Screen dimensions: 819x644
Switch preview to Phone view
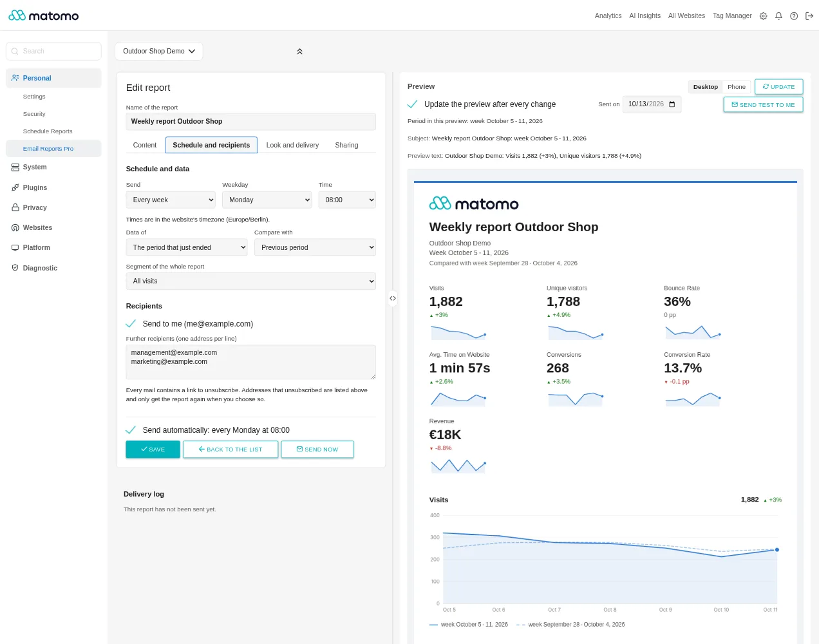tap(737, 87)
